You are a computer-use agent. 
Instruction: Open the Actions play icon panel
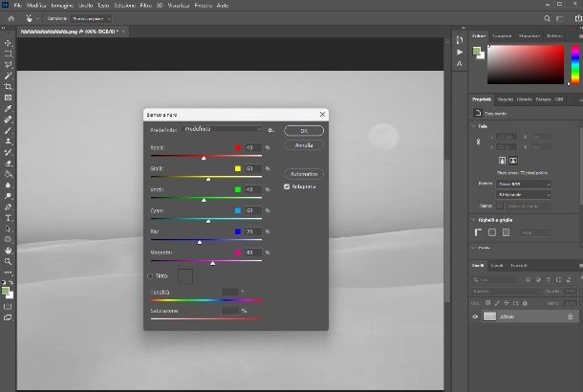pyautogui.click(x=460, y=52)
